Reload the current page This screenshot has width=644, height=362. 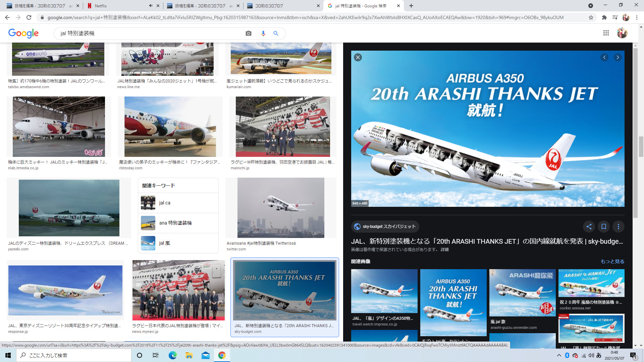(x=29, y=17)
